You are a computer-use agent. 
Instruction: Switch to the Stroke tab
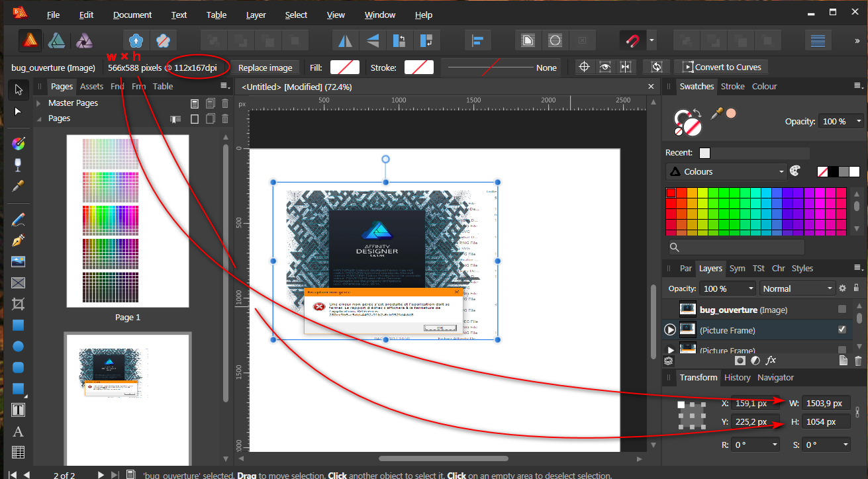click(x=733, y=86)
